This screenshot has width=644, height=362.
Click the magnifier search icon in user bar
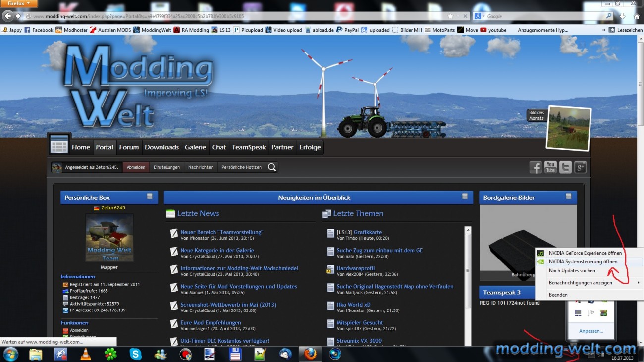272,167
